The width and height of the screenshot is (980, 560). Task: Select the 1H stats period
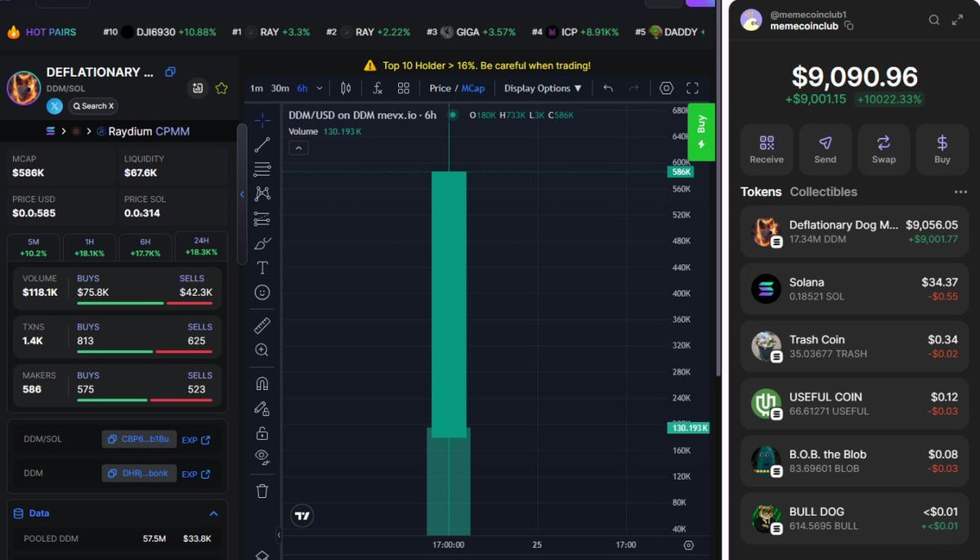pos(89,247)
